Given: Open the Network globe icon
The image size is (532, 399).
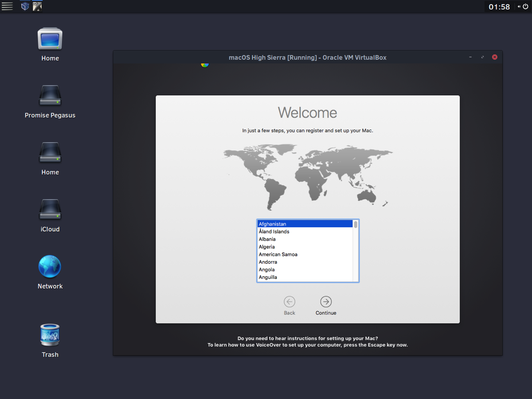Looking at the screenshot, I should click(x=50, y=266).
